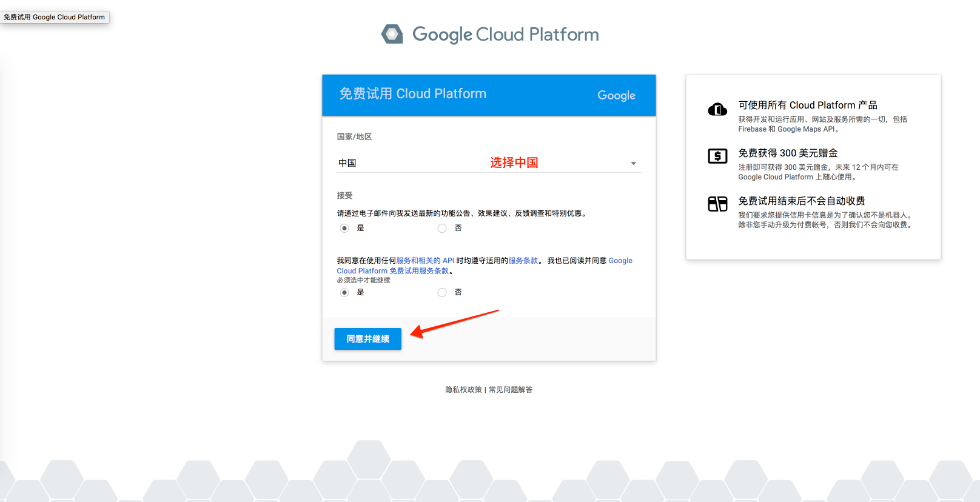Click the email announcements consent sentence
Viewport: 980px width, 502px height.
(x=463, y=213)
